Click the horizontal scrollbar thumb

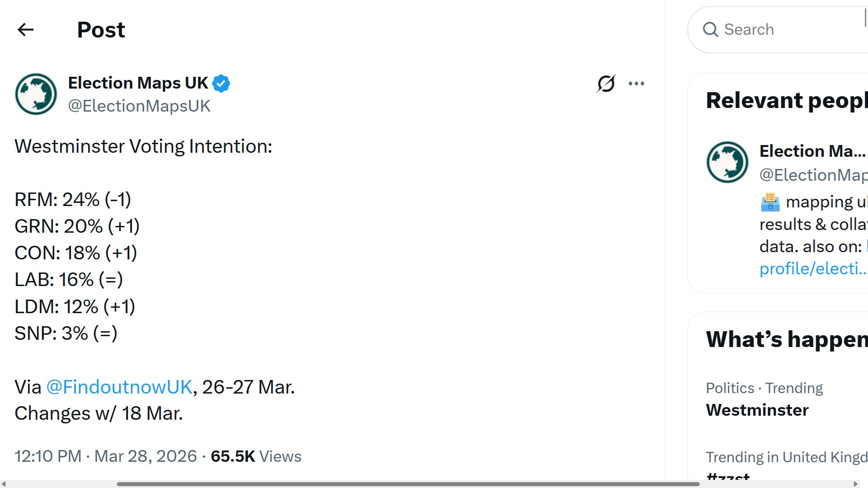tap(408, 484)
